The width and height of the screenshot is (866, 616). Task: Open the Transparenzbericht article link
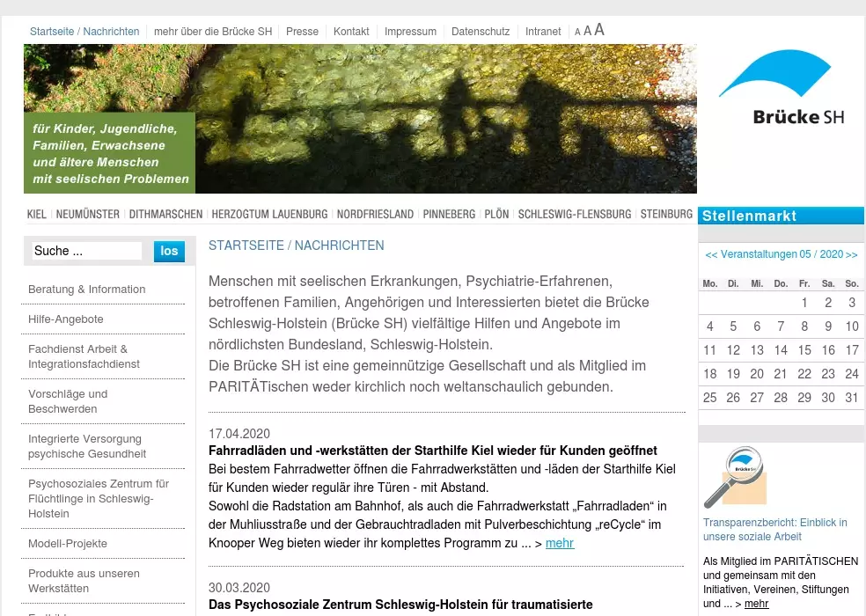pos(774,529)
